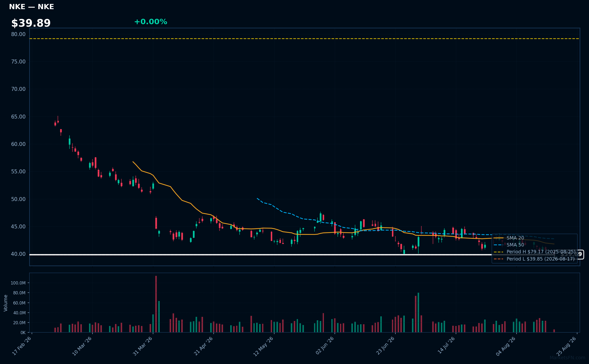The height and width of the screenshot is (364, 589).
Task: Click the 65.00 price axis label
Action: (18, 117)
